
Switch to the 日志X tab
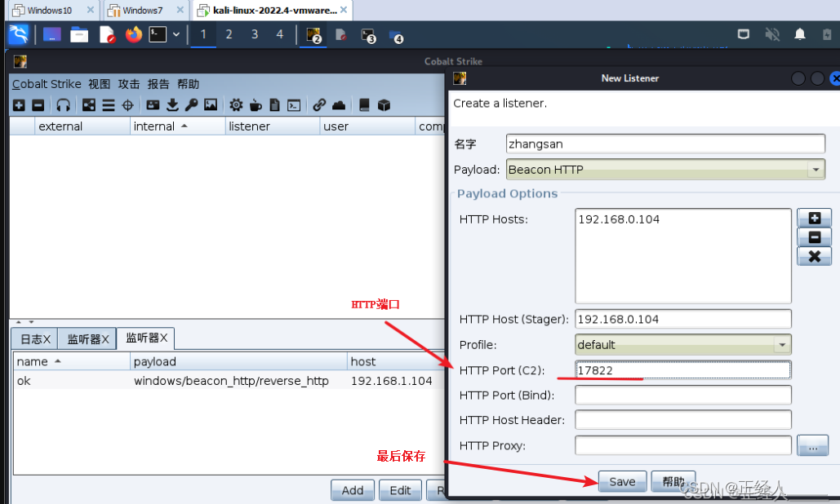35,338
